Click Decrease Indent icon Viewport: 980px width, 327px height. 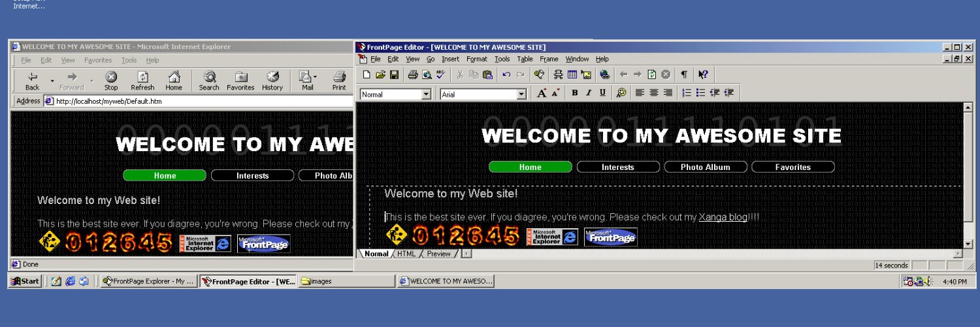715,94
